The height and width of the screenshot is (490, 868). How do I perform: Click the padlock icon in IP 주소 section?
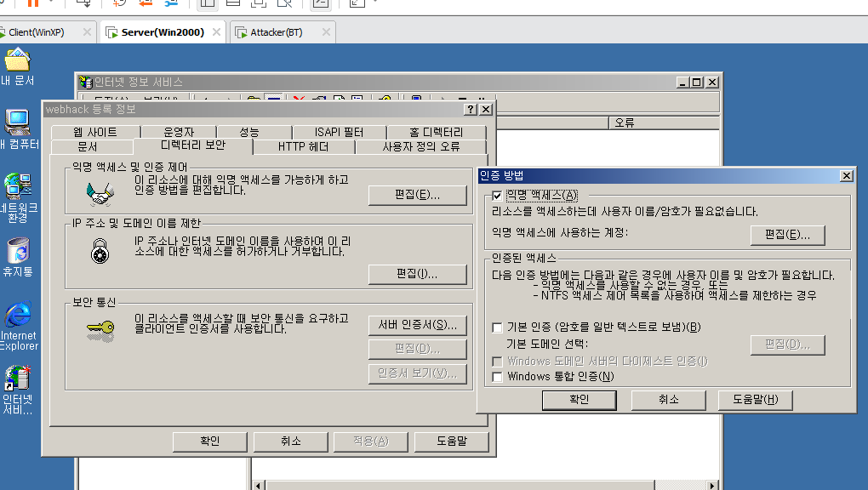pyautogui.click(x=100, y=250)
